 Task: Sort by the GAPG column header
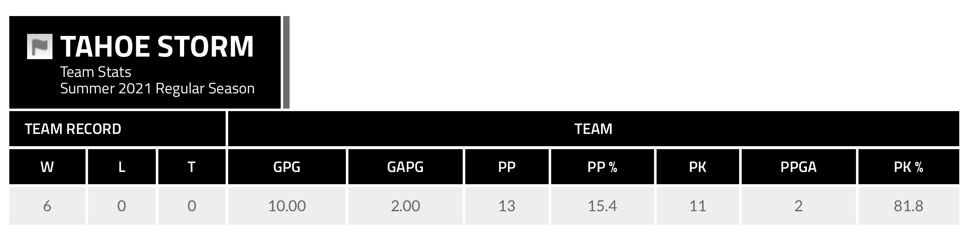405,167
